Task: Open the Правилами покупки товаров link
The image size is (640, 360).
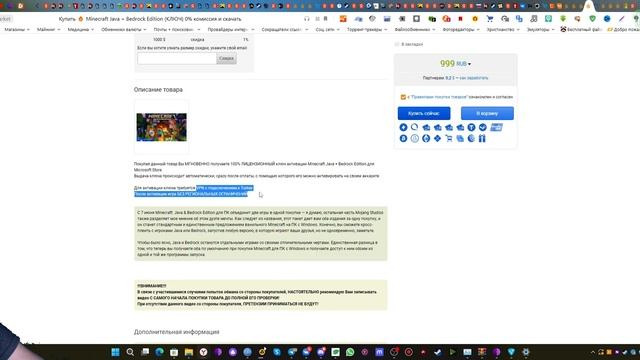Action: click(x=438, y=97)
